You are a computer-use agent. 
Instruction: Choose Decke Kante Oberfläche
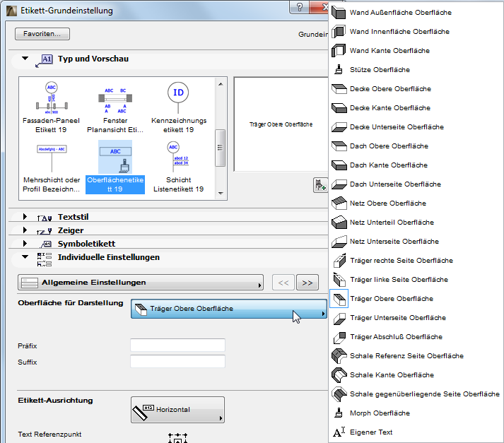click(416, 107)
